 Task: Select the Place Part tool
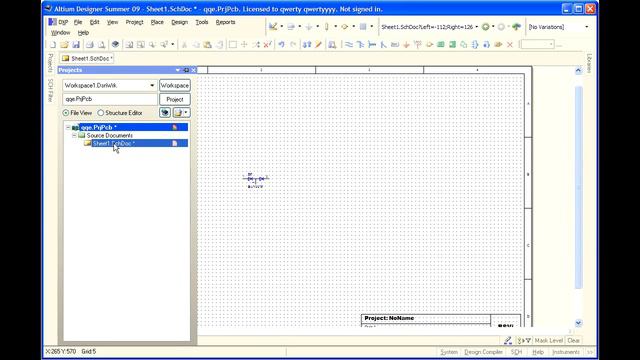click(429, 44)
